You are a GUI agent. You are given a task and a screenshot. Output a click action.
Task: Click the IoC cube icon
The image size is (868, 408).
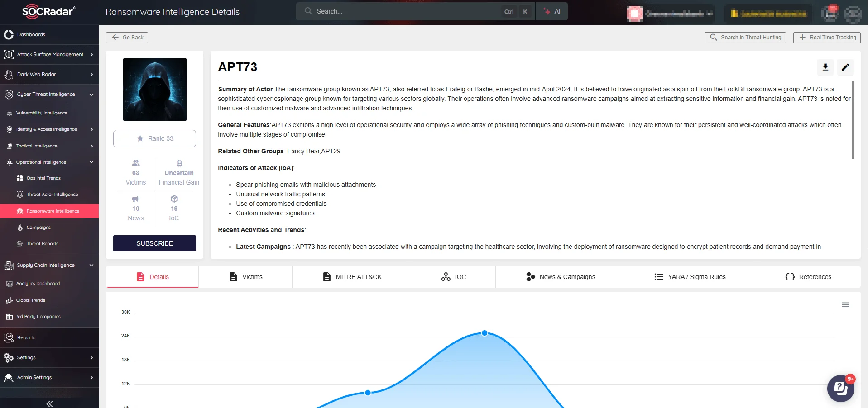(174, 199)
